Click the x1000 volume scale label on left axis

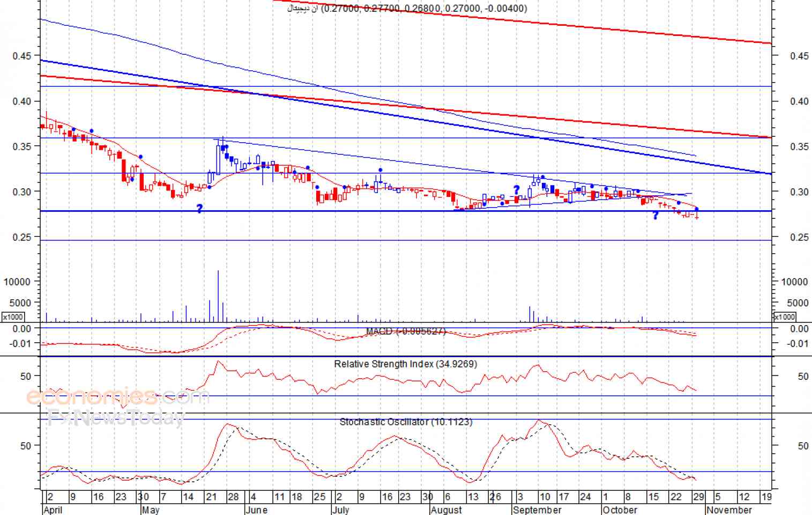13,317
